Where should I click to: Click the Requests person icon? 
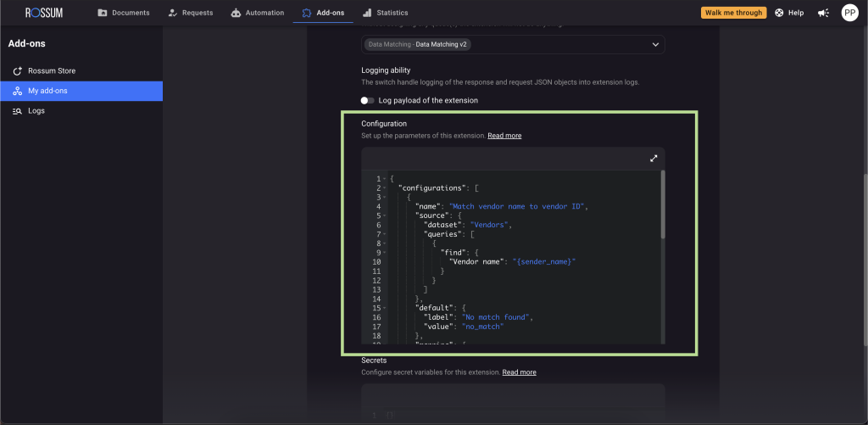172,13
